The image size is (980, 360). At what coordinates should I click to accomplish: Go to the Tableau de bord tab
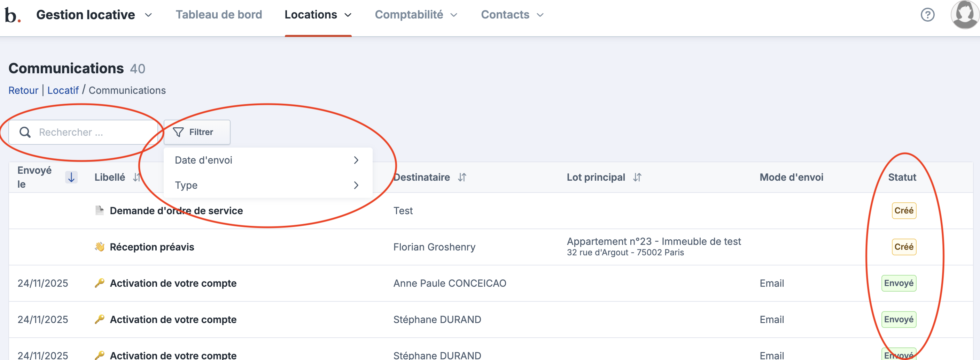click(x=219, y=15)
